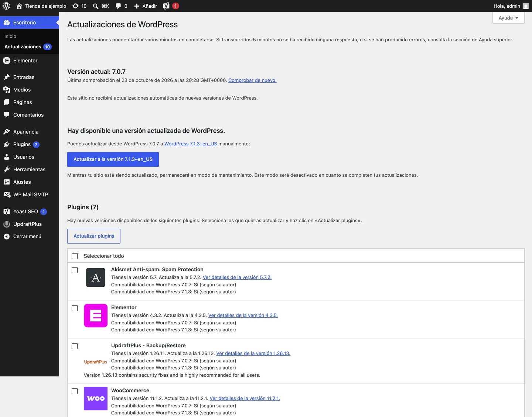Open Usuarios in the sidebar

click(x=30, y=157)
